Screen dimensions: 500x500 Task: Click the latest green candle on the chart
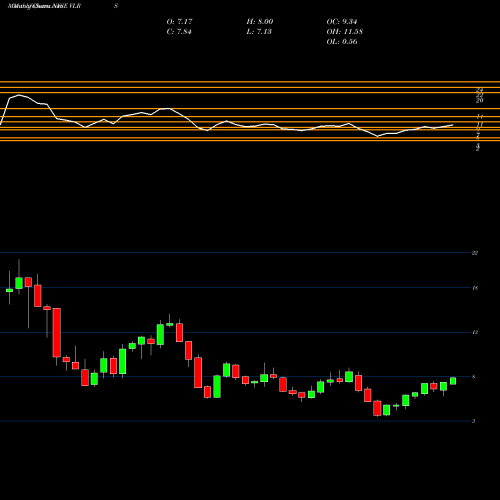click(x=453, y=381)
